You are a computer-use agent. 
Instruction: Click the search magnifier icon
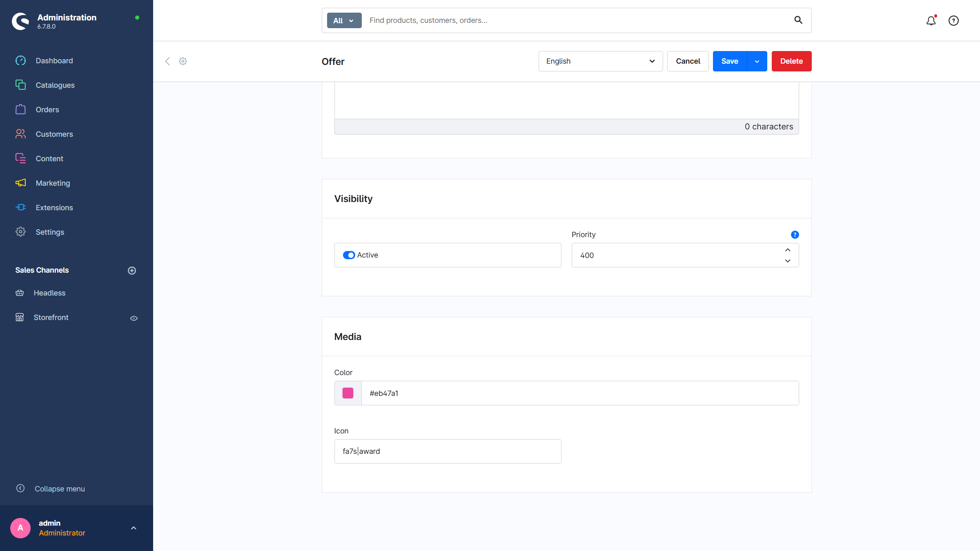click(x=798, y=20)
